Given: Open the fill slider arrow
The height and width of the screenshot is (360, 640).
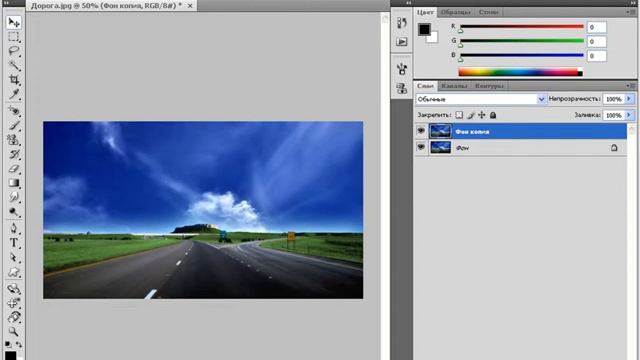Looking at the screenshot, I should (x=629, y=115).
